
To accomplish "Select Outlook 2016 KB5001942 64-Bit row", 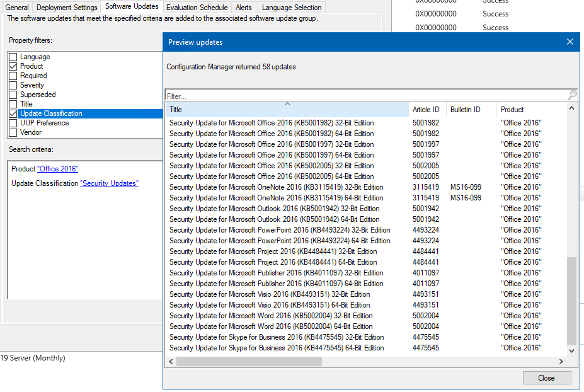I will 366,219.
